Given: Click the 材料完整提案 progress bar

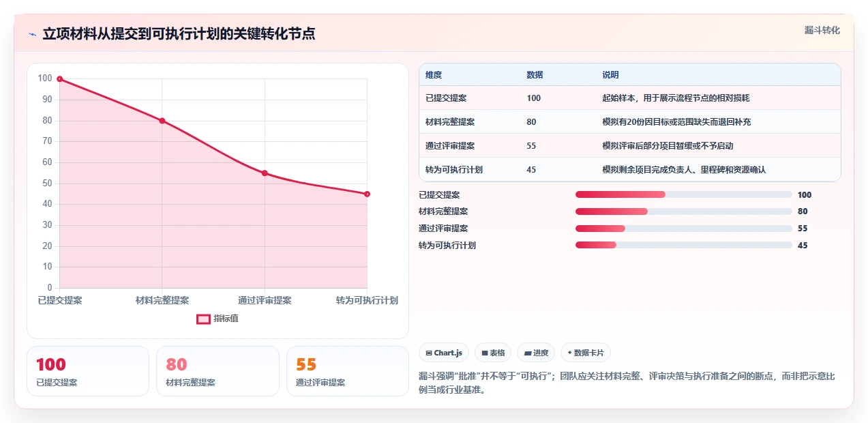Looking at the screenshot, I should point(684,211).
